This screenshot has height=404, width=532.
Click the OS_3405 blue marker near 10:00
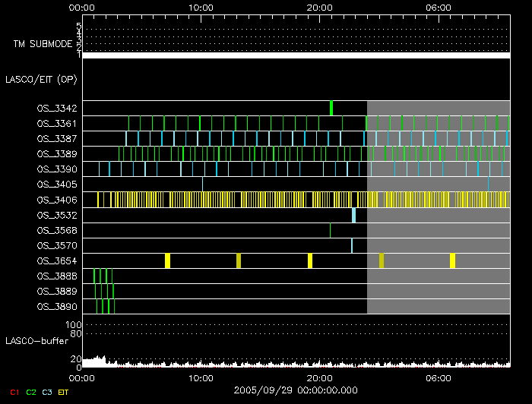202,184
